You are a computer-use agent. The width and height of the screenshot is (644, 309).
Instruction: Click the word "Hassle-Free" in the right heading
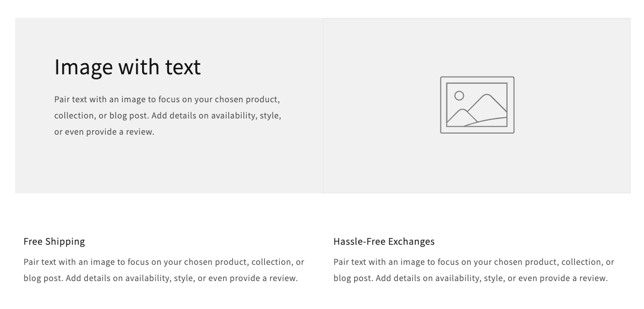coord(358,241)
